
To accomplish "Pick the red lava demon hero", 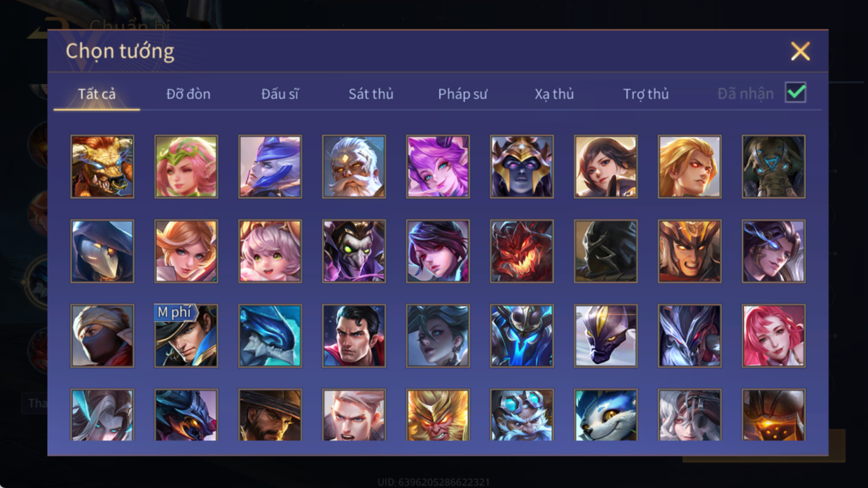I will (x=522, y=251).
